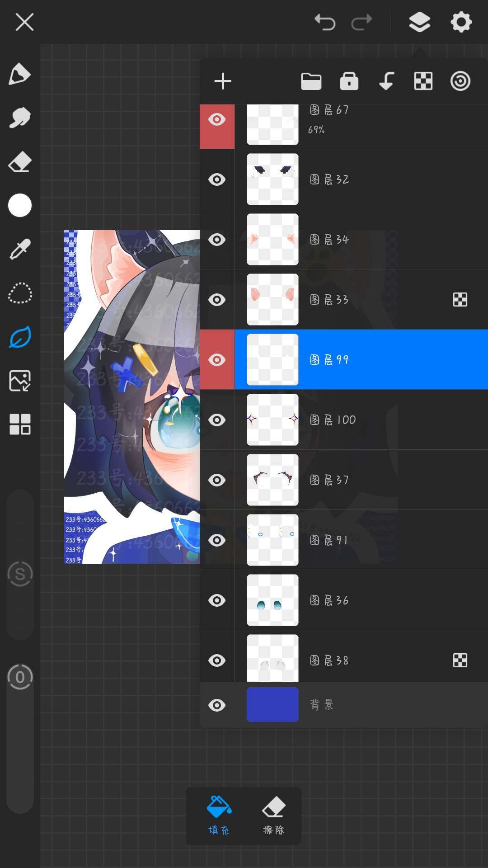Open the white color swatch
The image size is (488, 868).
click(20, 205)
